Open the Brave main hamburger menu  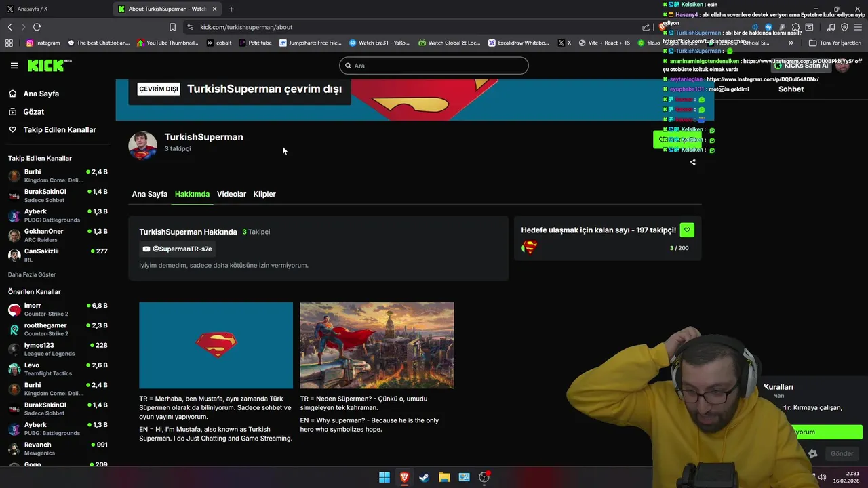[859, 27]
